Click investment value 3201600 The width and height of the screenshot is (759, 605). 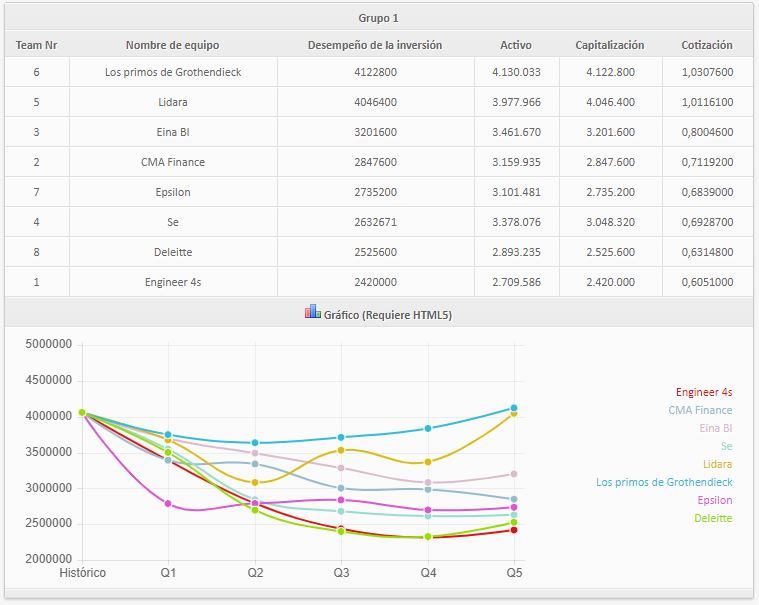[x=375, y=132]
